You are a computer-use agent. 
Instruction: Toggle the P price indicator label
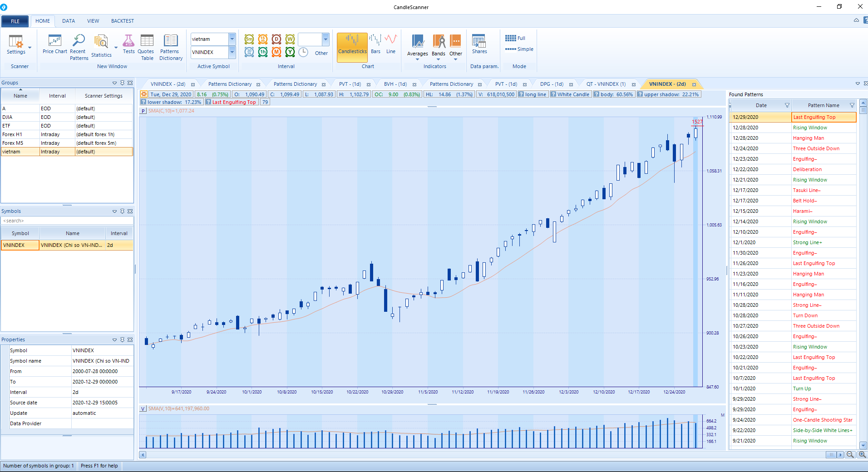(x=143, y=111)
